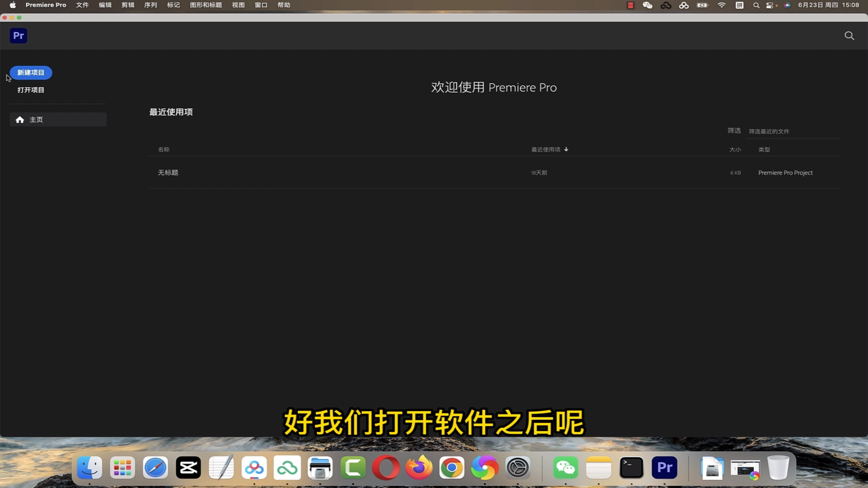The image size is (868, 488).
Task: Select 编辑 from the menu bar
Action: click(104, 5)
